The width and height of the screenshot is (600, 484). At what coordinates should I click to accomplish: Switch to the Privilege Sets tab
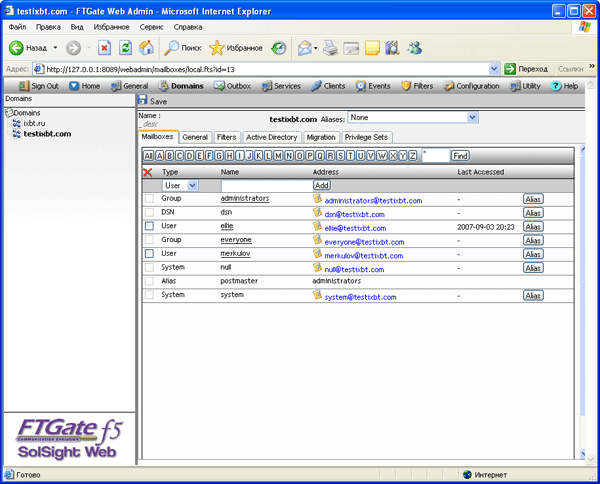(x=366, y=137)
